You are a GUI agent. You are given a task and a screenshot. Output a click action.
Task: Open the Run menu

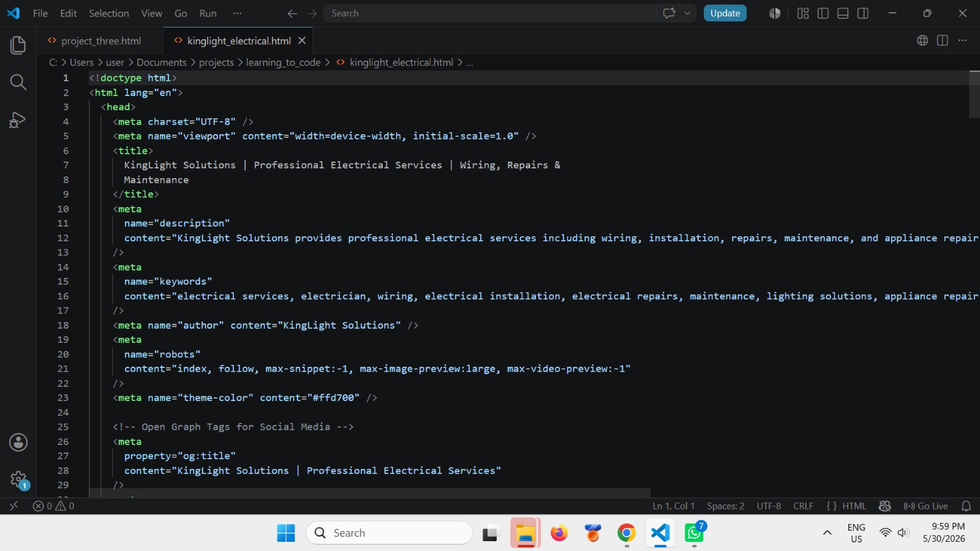coord(208,13)
